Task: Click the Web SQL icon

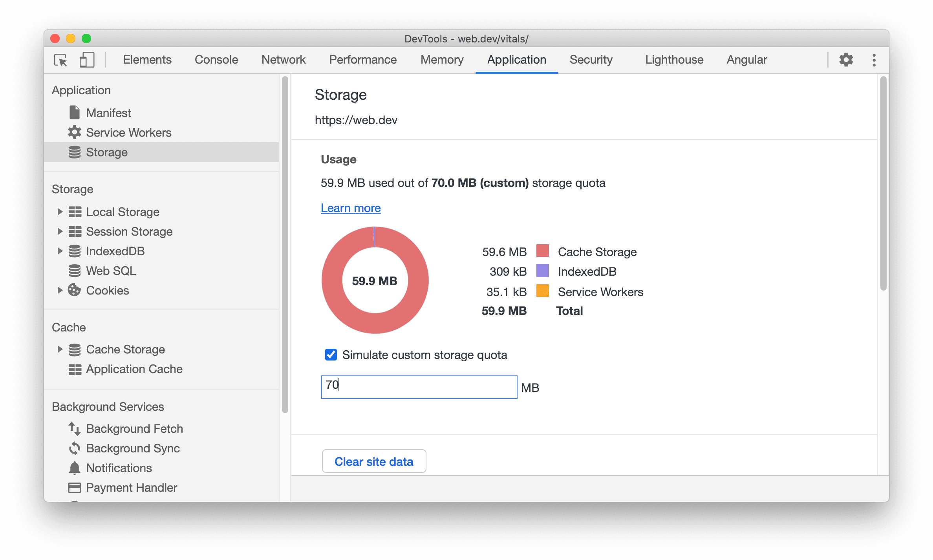Action: (x=75, y=270)
